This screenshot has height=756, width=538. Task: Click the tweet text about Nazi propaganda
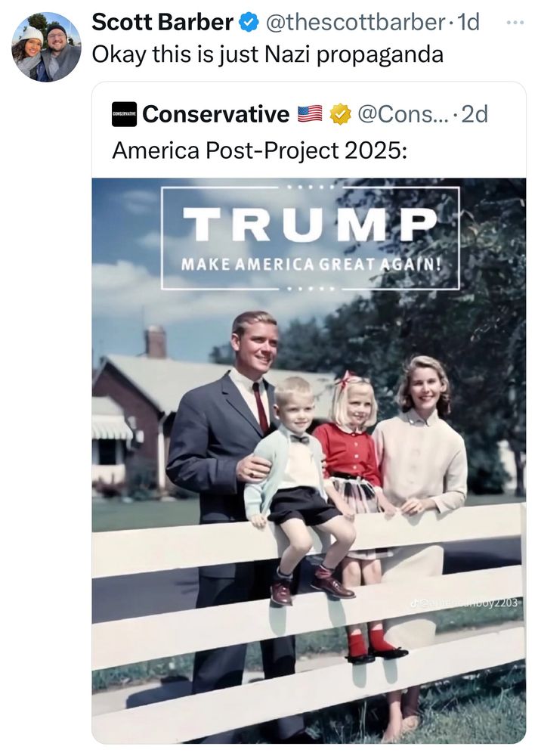267,54
